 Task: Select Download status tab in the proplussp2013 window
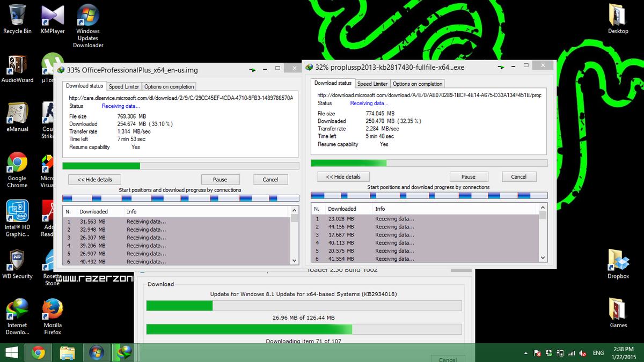tap(333, 83)
